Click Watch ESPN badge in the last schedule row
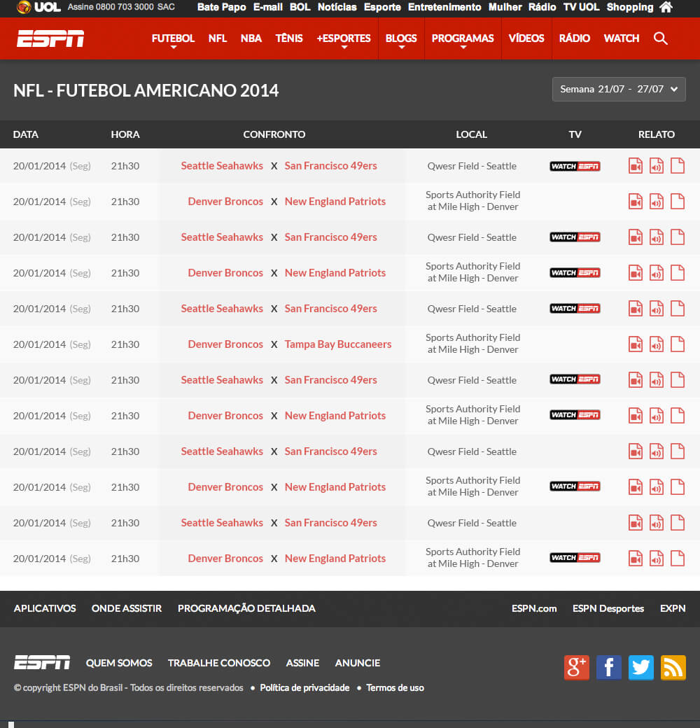Viewport: 700px width, 728px height. tap(575, 558)
